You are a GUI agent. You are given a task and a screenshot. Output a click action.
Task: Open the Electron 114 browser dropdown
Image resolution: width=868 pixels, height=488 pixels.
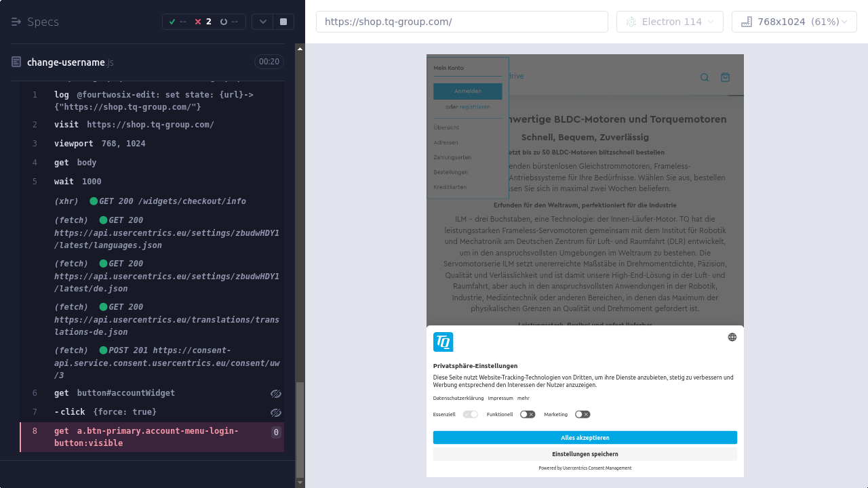tap(669, 22)
